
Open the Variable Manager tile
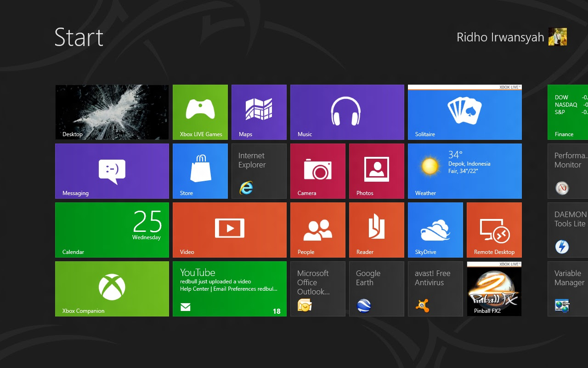click(568, 289)
